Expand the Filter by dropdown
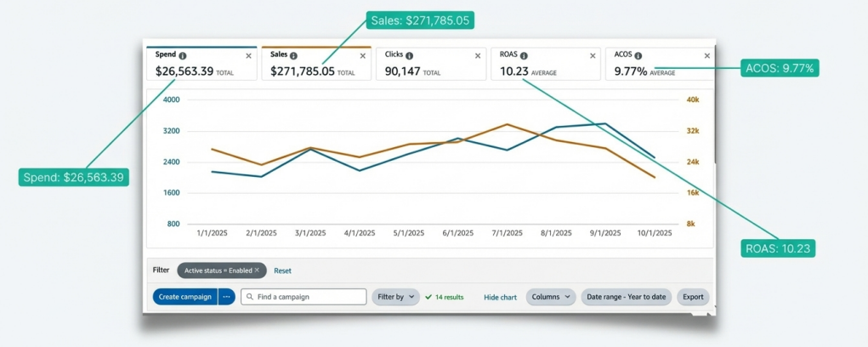868x347 pixels. [395, 297]
